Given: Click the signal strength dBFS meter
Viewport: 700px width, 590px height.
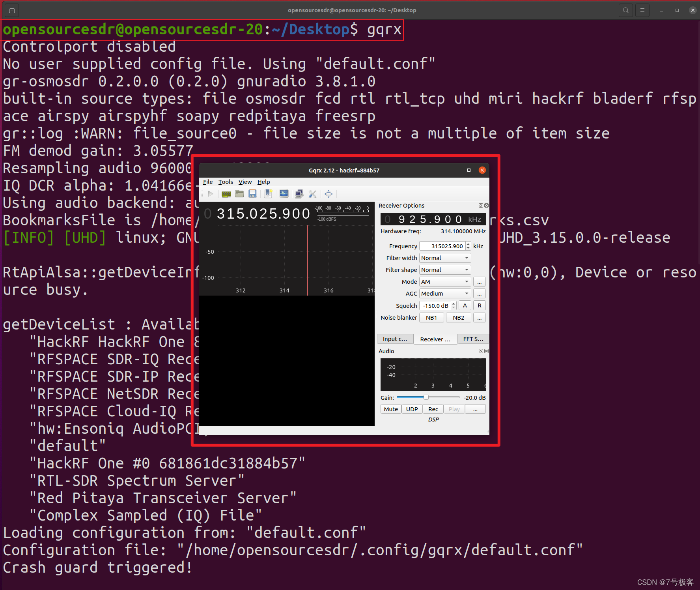Looking at the screenshot, I should pyautogui.click(x=342, y=214).
